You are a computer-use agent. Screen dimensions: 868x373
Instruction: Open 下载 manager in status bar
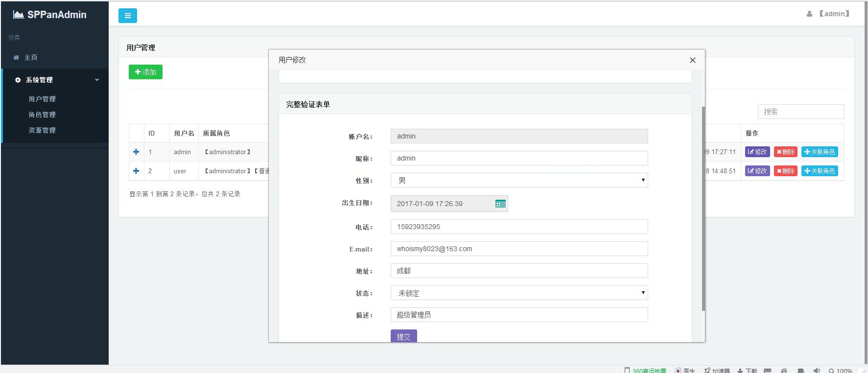(747, 371)
